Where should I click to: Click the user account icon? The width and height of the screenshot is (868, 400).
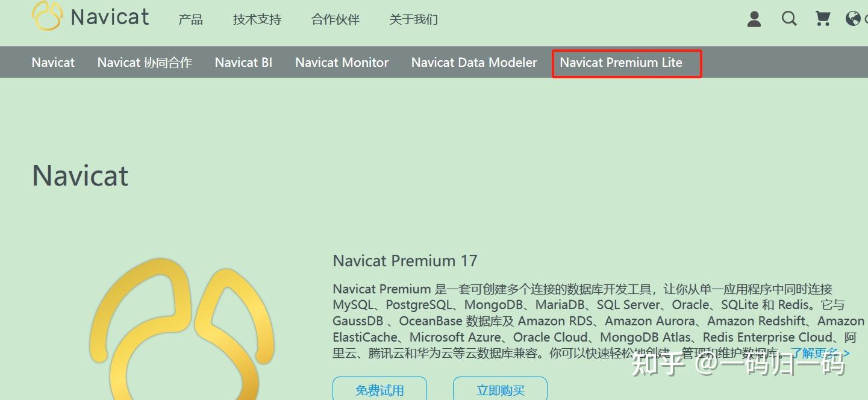pos(754,19)
